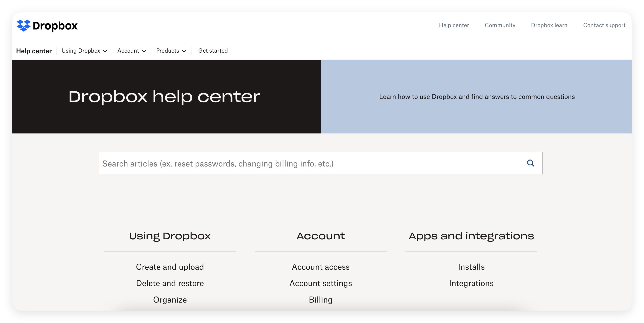
Task: Open the Create and upload topic
Action: [x=170, y=267]
